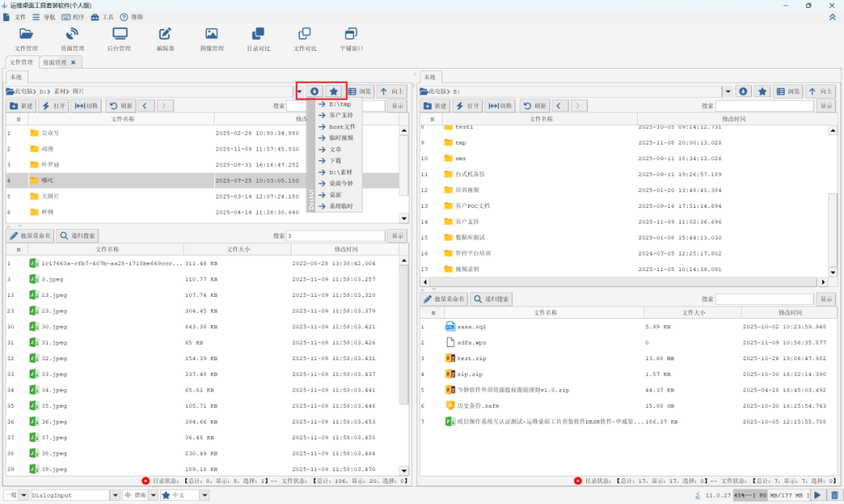The height and width of the screenshot is (504, 844).
Task: Expand the left pane path dropdown
Action: tap(299, 91)
